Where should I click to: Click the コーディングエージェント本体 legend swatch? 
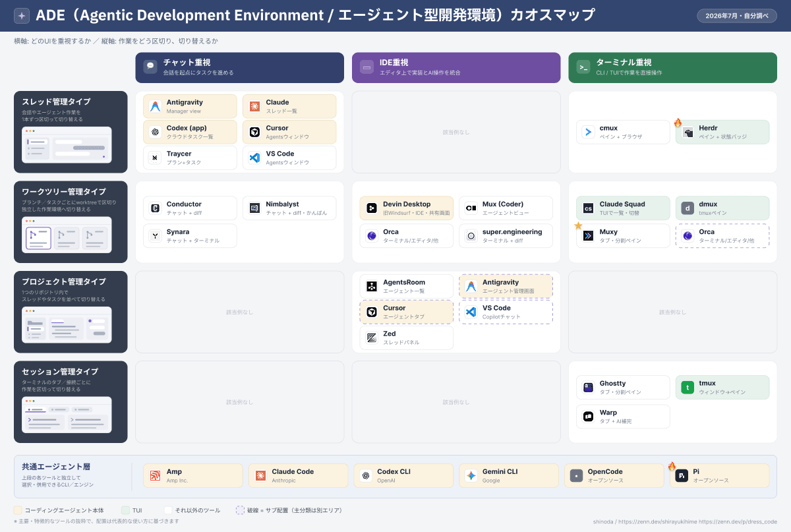[18, 510]
